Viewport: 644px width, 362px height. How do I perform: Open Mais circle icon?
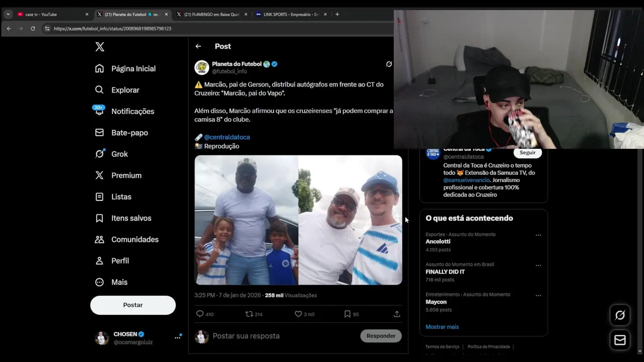point(100,282)
